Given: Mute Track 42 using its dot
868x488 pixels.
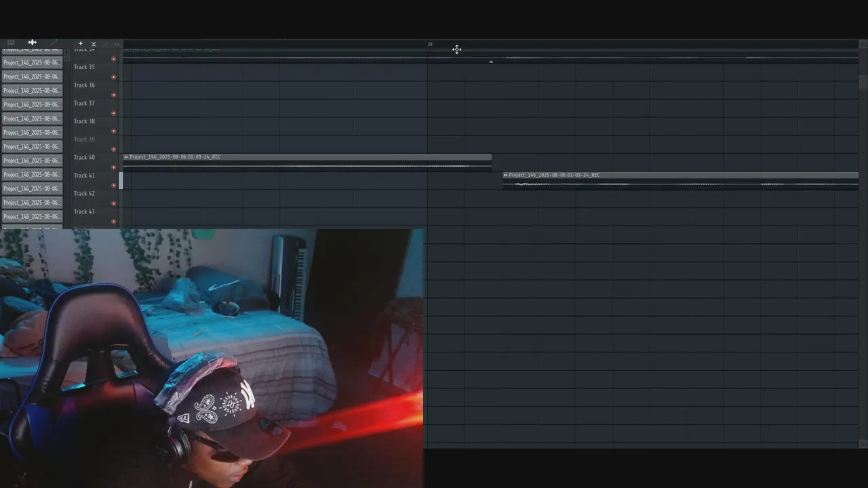Looking at the screenshot, I should coord(113,203).
